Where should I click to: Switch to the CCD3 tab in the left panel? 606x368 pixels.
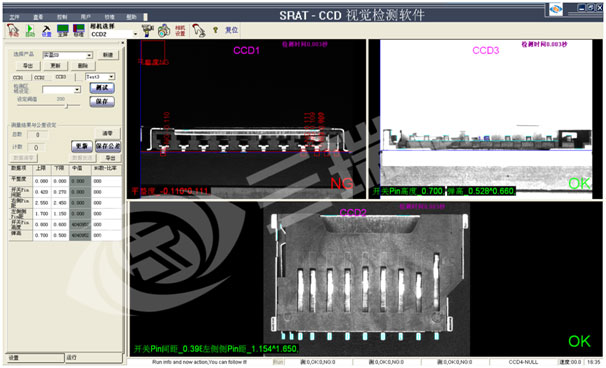[x=61, y=77]
